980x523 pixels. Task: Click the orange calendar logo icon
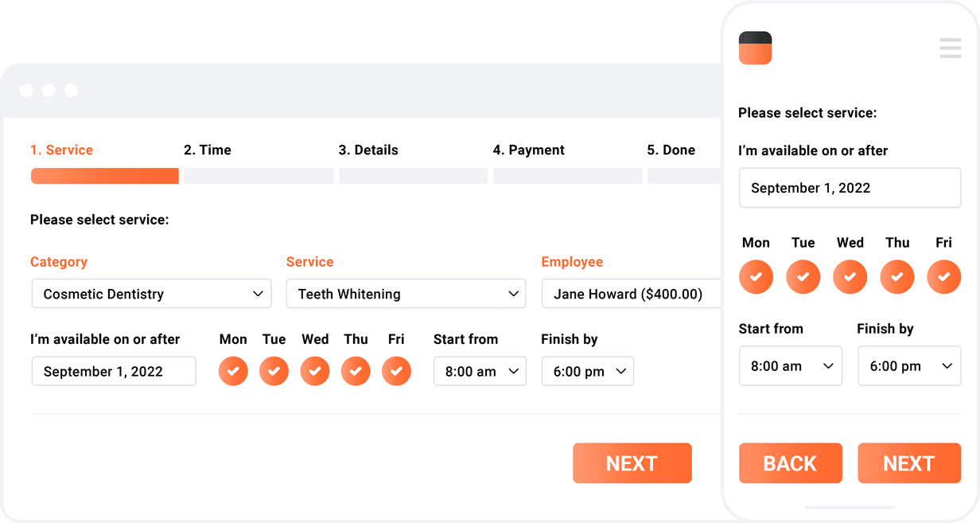[755, 48]
